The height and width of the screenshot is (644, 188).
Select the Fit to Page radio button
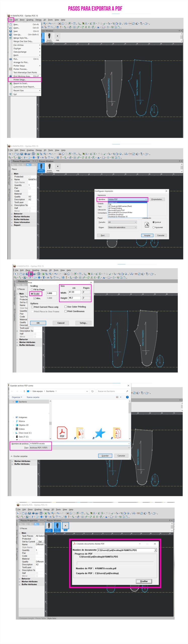tap(32, 290)
